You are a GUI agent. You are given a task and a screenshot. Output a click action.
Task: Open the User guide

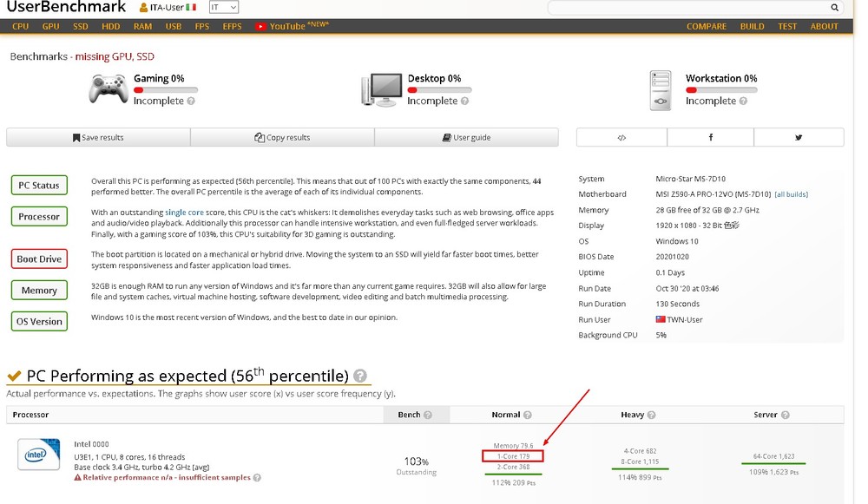pos(466,137)
